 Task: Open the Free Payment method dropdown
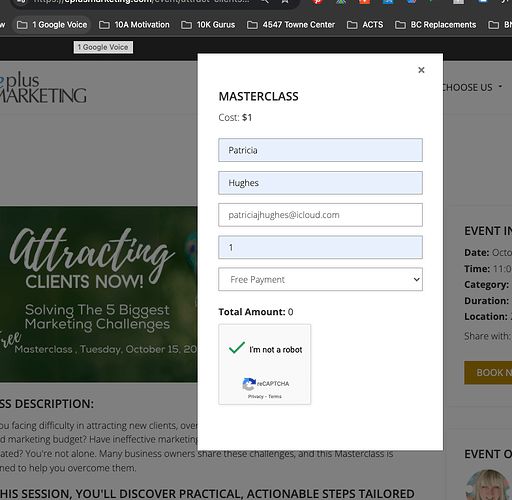(320, 279)
